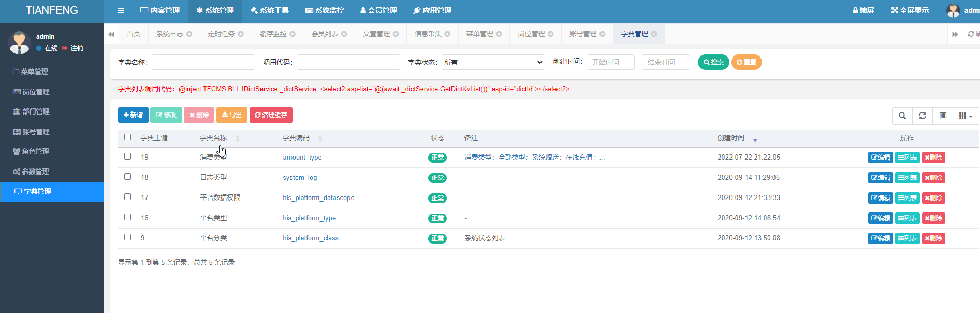Viewport: 980px width, 313px height.
Task: Click the 注销 logout link
Action: [73, 48]
